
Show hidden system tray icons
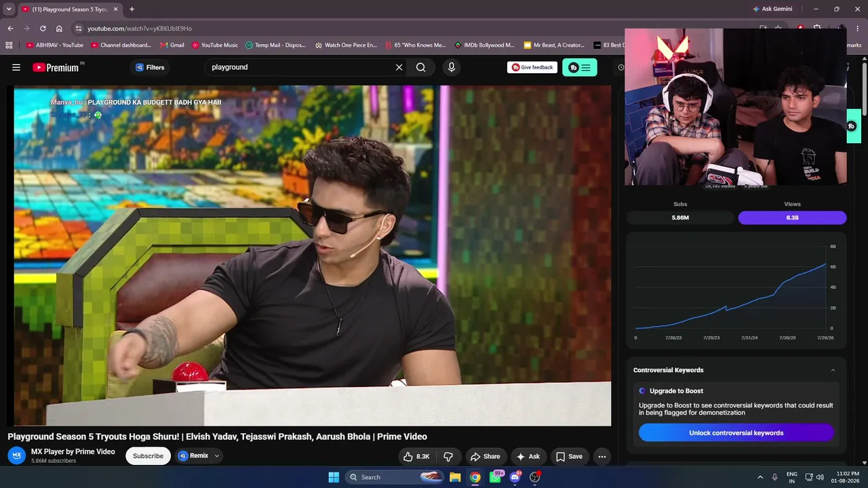pyautogui.click(x=760, y=477)
